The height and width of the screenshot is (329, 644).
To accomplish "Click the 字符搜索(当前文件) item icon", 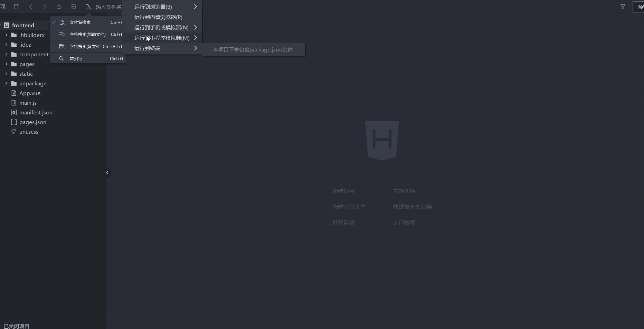I will [62, 34].
